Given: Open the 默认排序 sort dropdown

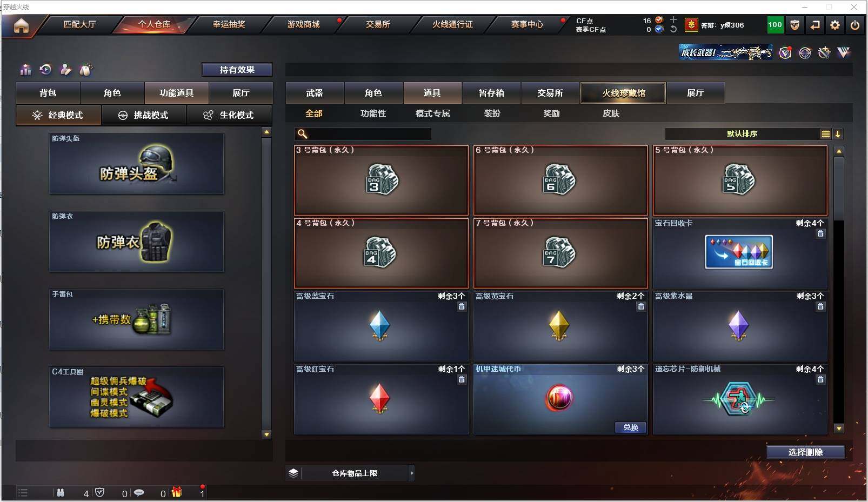Looking at the screenshot, I should point(743,134).
